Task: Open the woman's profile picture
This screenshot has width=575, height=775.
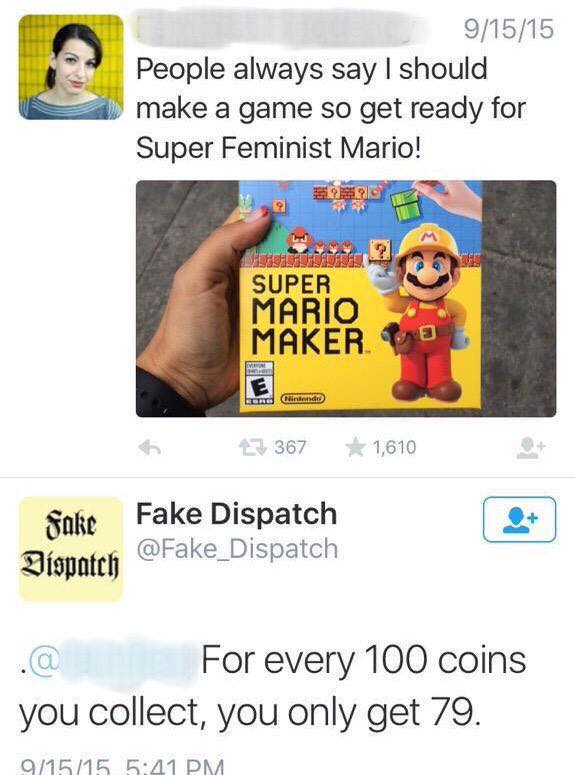Action: [71, 67]
